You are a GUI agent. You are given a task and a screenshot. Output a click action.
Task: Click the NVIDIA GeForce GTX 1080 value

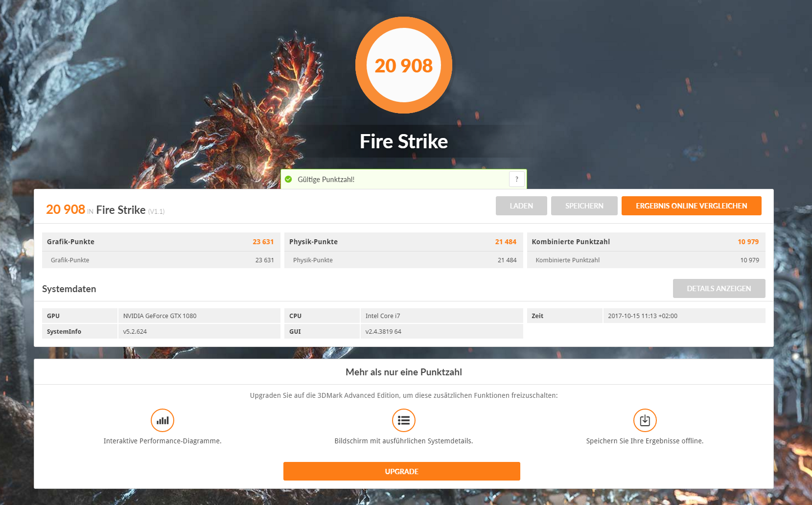coord(160,316)
